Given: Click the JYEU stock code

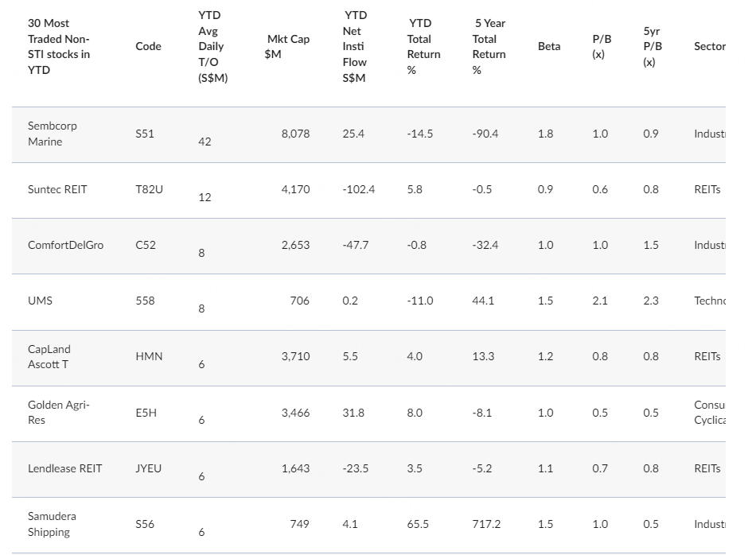Looking at the screenshot, I should coord(148,468).
